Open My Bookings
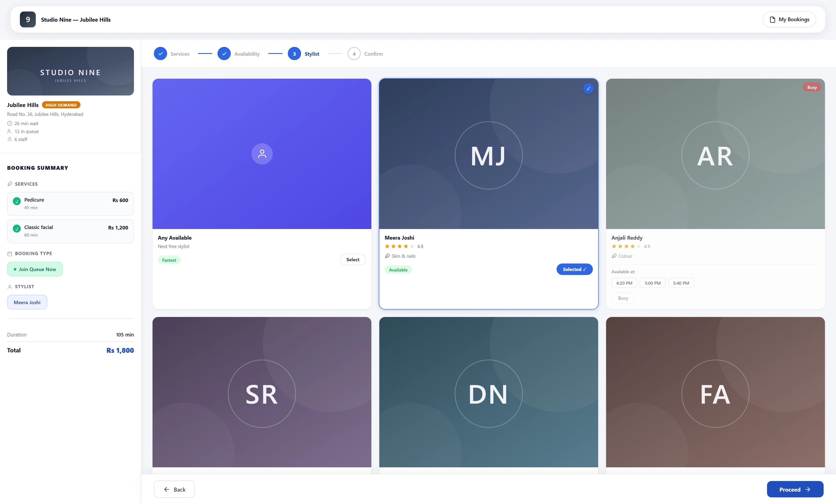 [x=789, y=19]
